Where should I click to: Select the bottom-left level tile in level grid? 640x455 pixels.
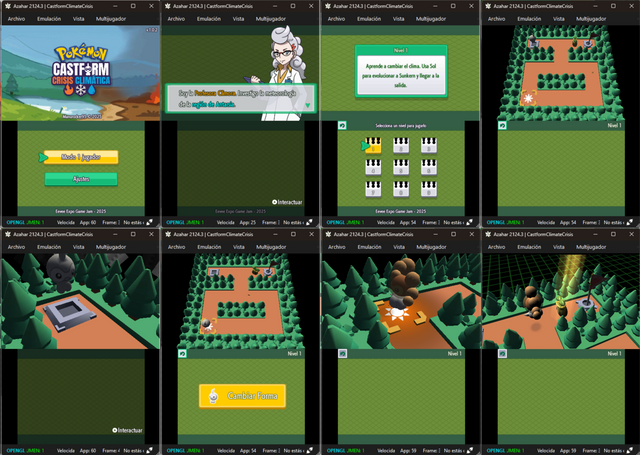[373, 189]
